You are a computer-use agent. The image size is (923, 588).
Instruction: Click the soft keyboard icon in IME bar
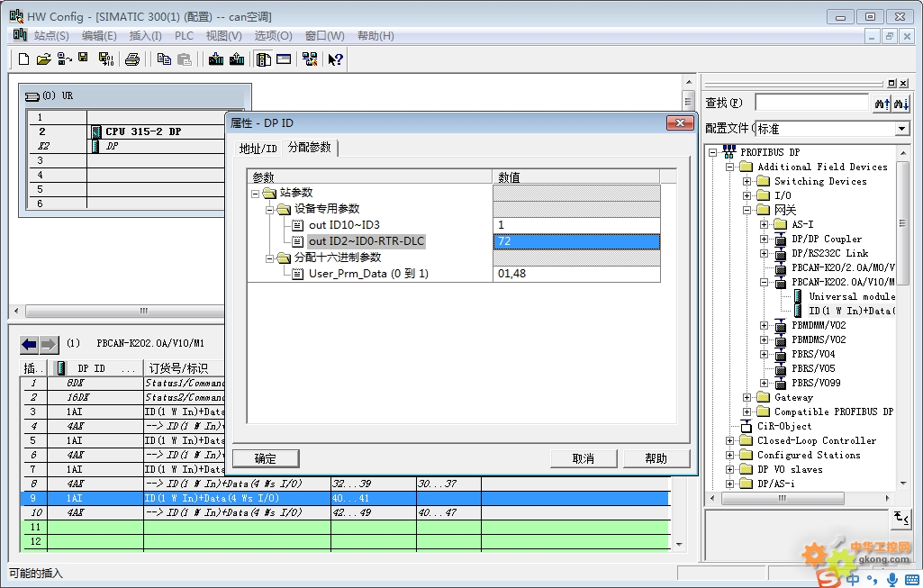912,580
